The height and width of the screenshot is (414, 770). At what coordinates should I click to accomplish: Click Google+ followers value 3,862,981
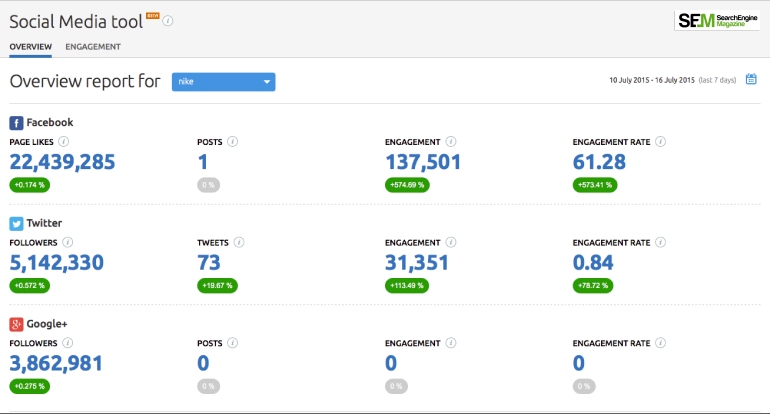[x=56, y=363]
